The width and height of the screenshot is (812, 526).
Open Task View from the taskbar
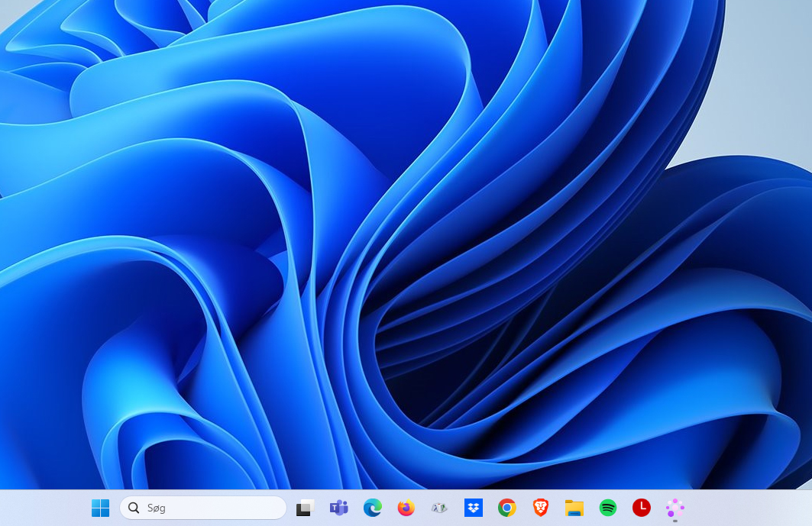[305, 508]
